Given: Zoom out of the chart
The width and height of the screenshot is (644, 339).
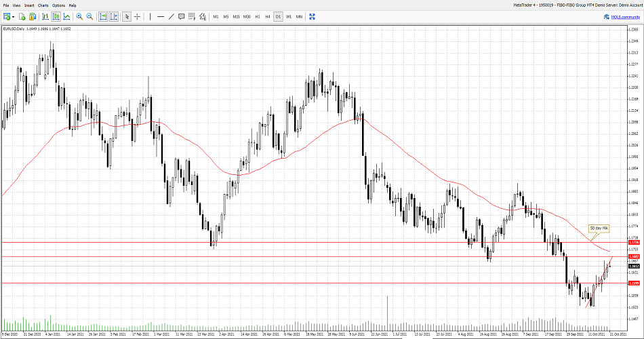Looking at the screenshot, I should coord(89,16).
